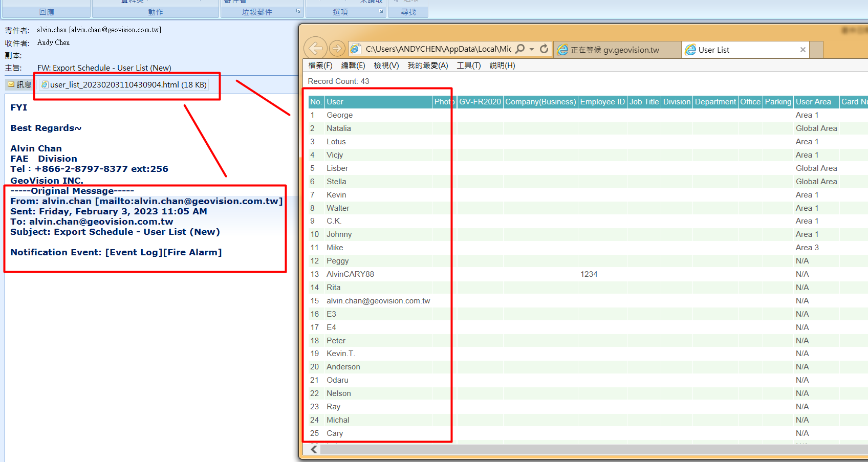The width and height of the screenshot is (868, 462).
Task: Click the browser forward arrow button
Action: click(337, 49)
